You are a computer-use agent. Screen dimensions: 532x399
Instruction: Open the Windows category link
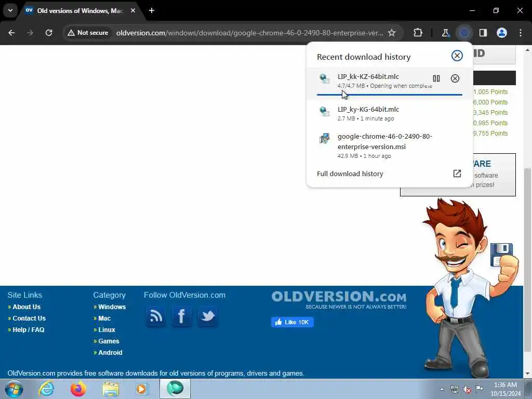[112, 307]
